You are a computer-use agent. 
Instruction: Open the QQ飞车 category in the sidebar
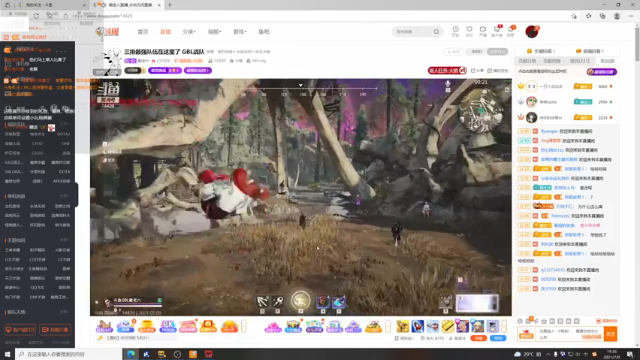click(38, 287)
